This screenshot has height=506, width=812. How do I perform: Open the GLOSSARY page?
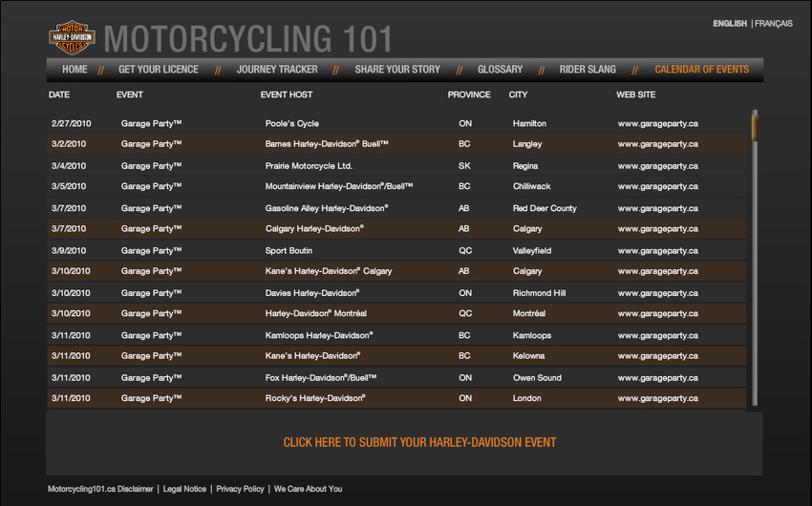tap(500, 70)
